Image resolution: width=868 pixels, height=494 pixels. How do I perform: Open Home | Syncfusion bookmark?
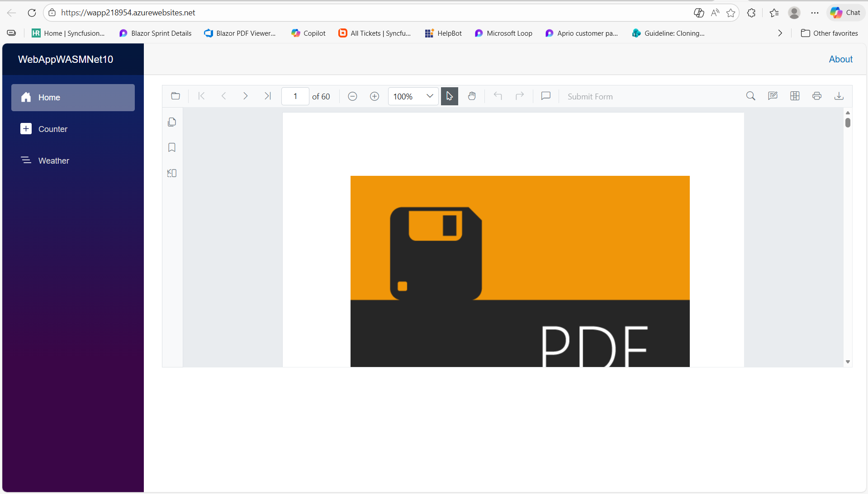(x=68, y=33)
